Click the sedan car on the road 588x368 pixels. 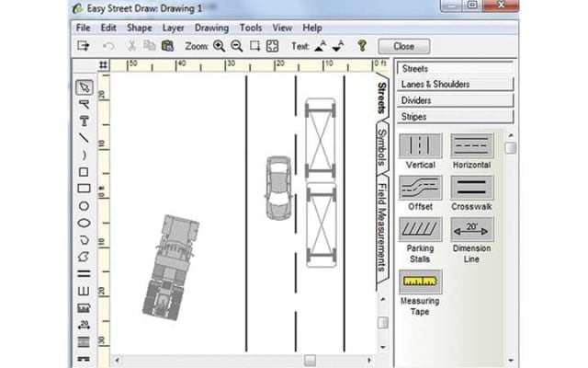coord(278,188)
